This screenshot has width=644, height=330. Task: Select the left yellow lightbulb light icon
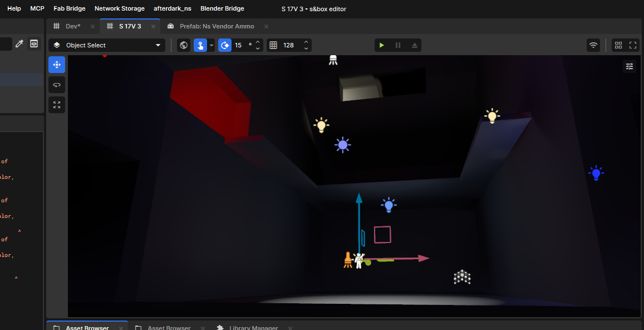(x=321, y=125)
